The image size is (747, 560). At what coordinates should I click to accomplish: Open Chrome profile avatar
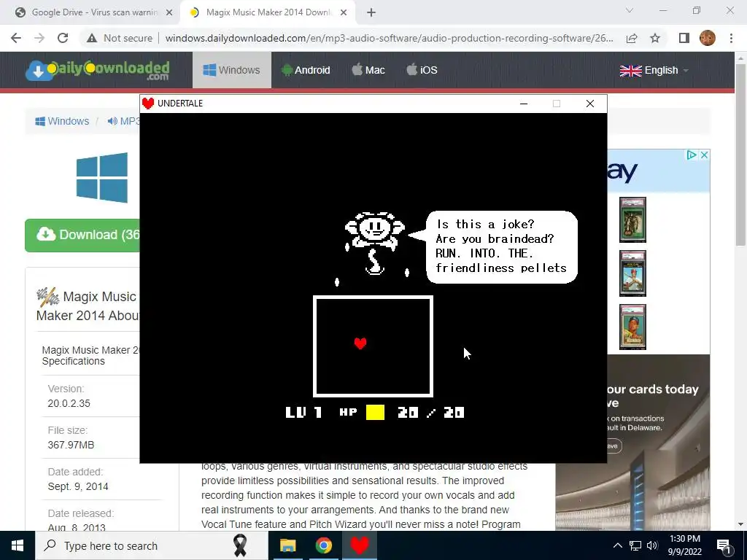click(708, 38)
